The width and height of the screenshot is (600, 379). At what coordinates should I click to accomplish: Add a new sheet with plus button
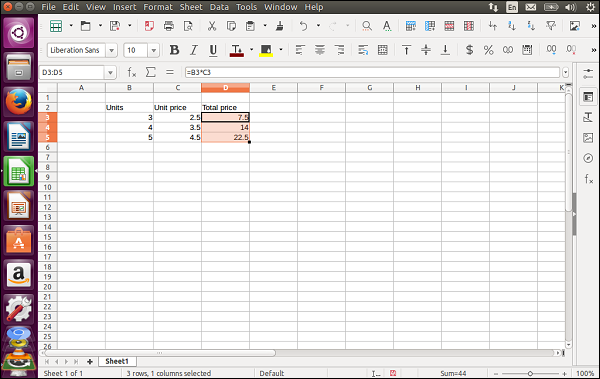click(90, 361)
